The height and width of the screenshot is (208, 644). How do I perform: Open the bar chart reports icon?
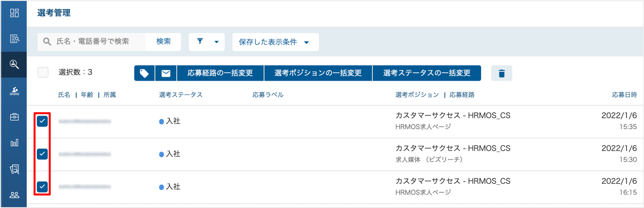tap(14, 143)
